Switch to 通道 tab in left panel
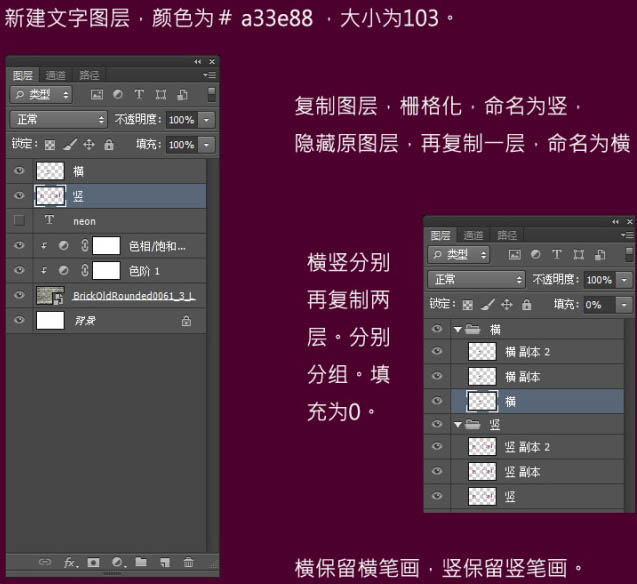This screenshot has width=637, height=584. pyautogui.click(x=56, y=75)
